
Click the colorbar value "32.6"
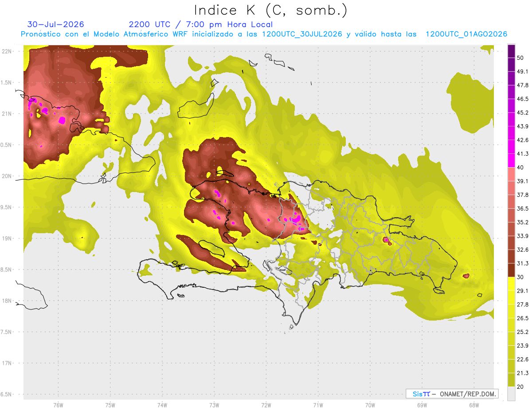point(523,250)
